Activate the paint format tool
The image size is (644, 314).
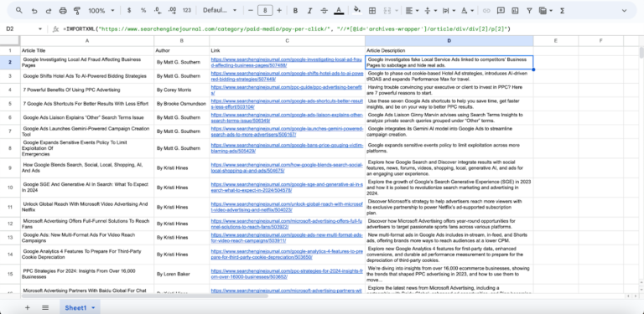coord(77,11)
